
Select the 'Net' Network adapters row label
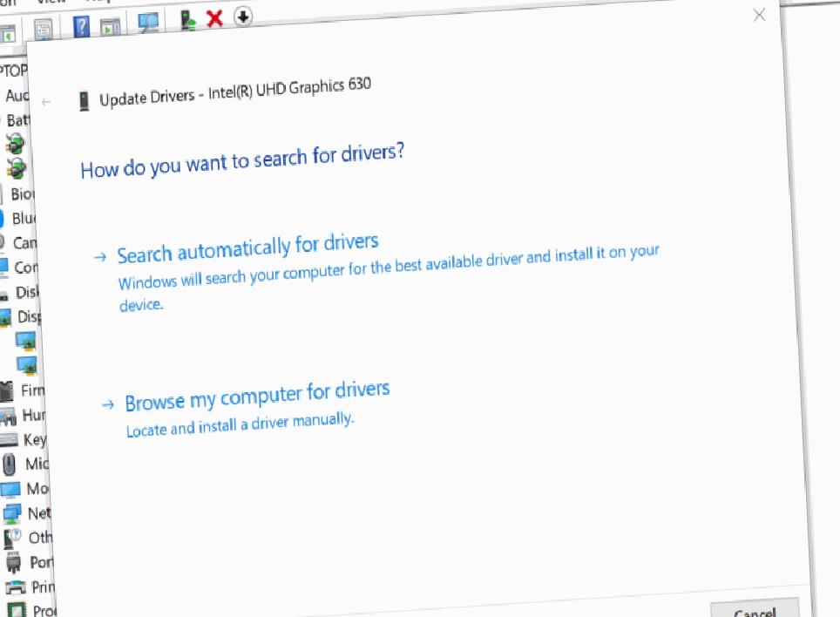tap(39, 513)
